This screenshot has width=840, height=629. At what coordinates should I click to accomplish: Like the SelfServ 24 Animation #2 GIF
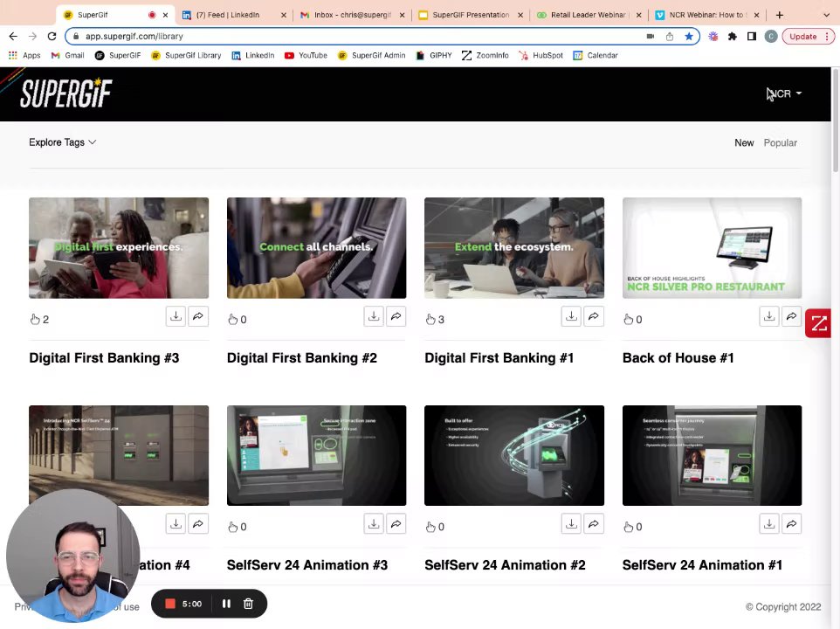click(x=430, y=527)
